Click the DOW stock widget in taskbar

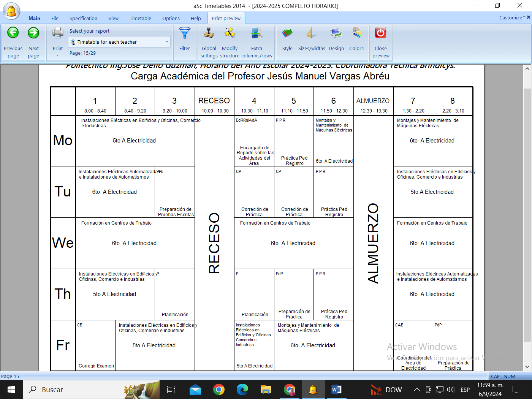click(386, 389)
